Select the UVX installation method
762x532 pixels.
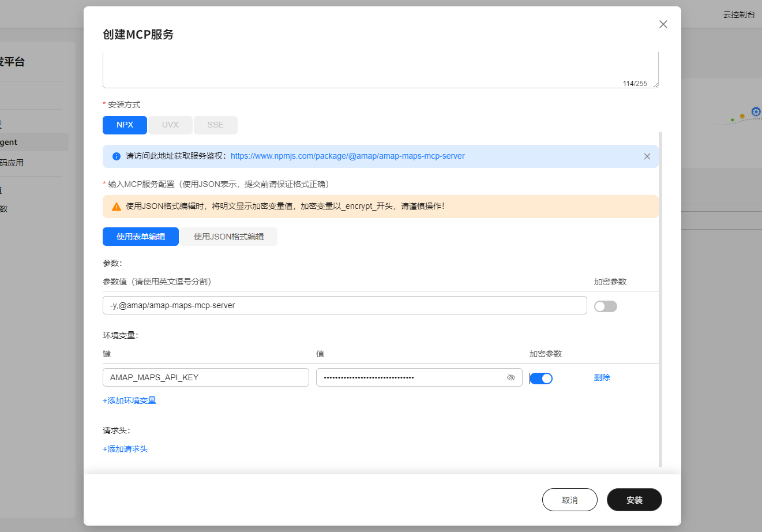point(170,125)
